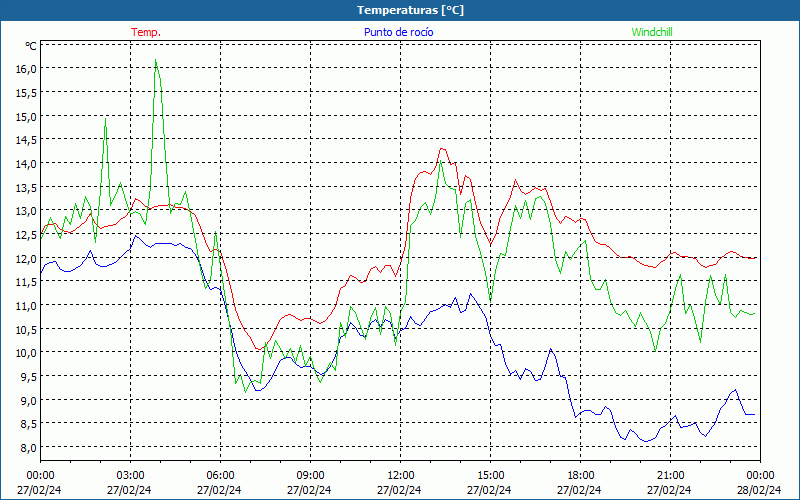Click the 9,5 value on the y-axis
Image resolution: width=800 pixels, height=500 pixels.
tap(29, 377)
